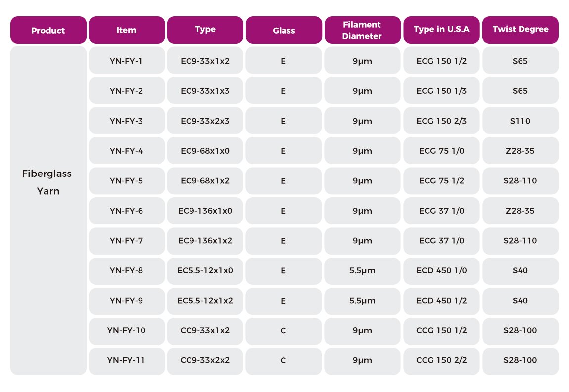Click the ECG 75 1/2 cell
The height and width of the screenshot is (392, 569).
pyautogui.click(x=441, y=181)
